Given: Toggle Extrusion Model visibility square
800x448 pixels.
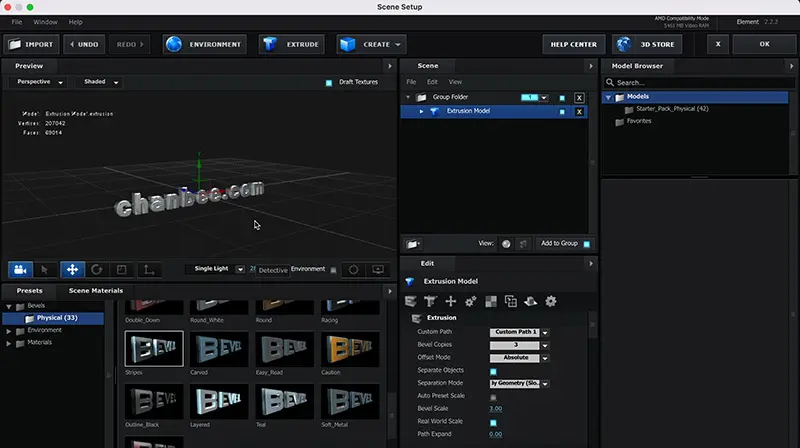Looking at the screenshot, I should 562,112.
